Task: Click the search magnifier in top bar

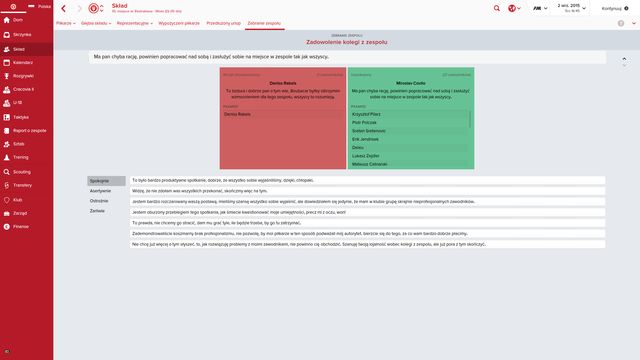Action: tap(497, 8)
